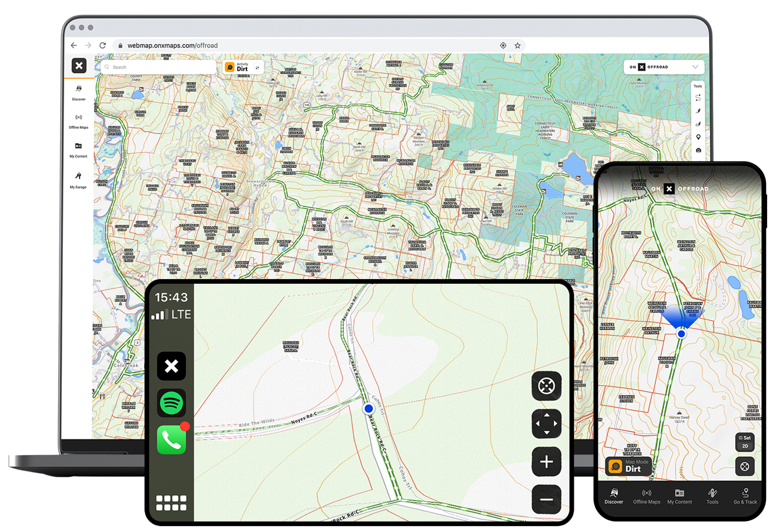Recenter the phone map with crosshair button
Screen dimensions: 773x532
point(744,467)
